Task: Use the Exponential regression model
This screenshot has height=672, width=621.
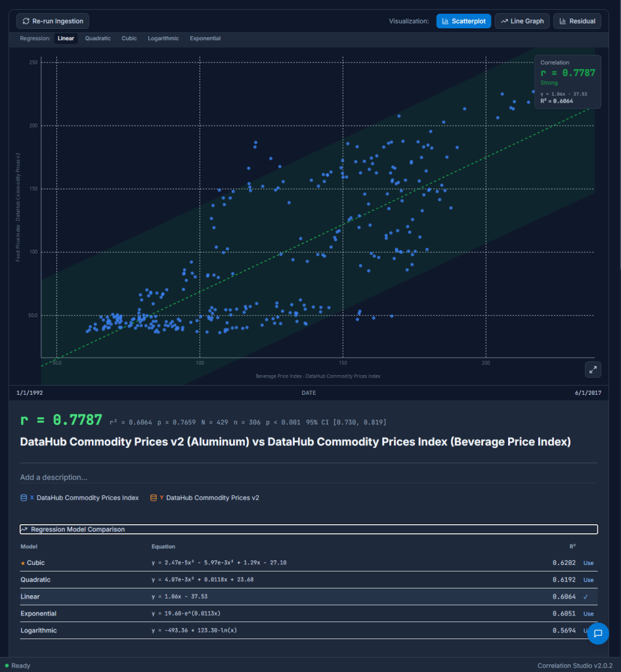Action: click(x=588, y=614)
